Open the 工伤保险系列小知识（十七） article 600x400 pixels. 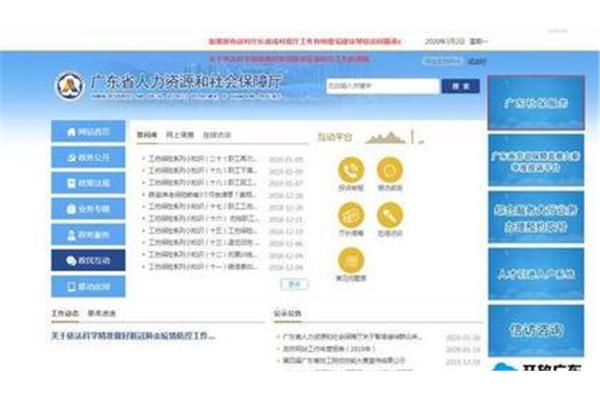click(x=203, y=206)
